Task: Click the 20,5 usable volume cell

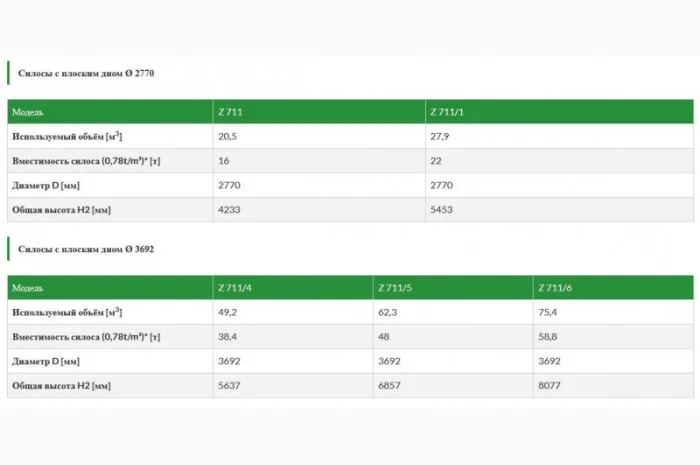Action: [228, 136]
